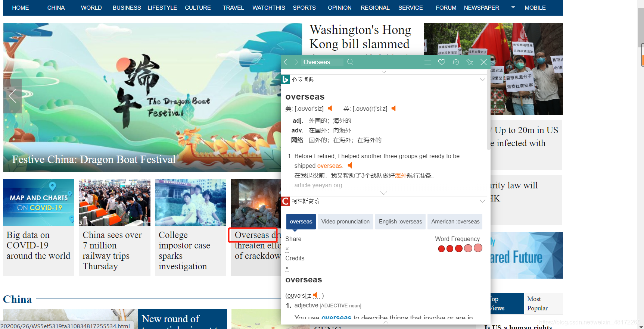The width and height of the screenshot is (644, 329).
Task: Open Festive China: Dragon Boat Festival story
Action: pos(94,159)
